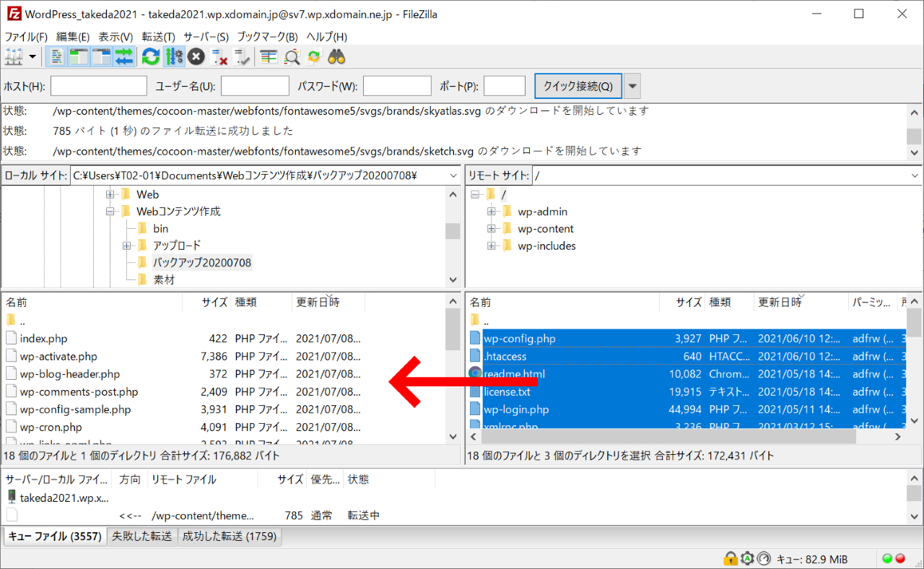
Task: Refresh file and folder lists icon
Action: pyautogui.click(x=150, y=56)
